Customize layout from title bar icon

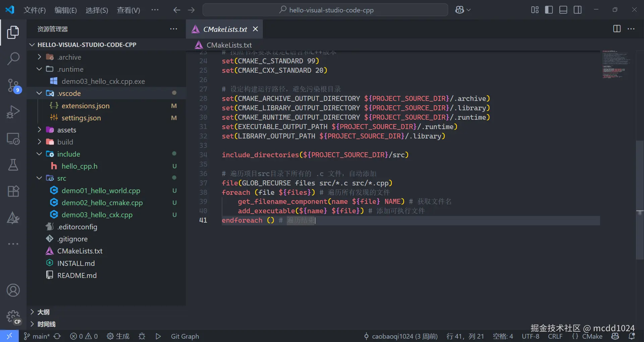[535, 10]
